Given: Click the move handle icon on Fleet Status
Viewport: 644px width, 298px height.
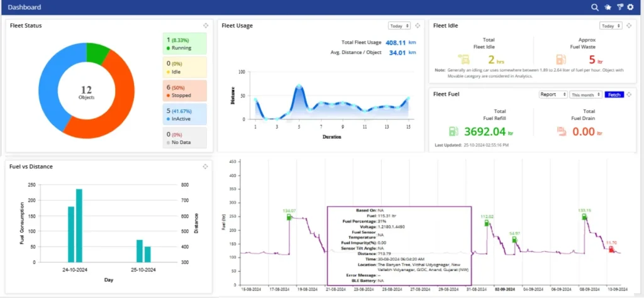Looking at the screenshot, I should (206, 25).
